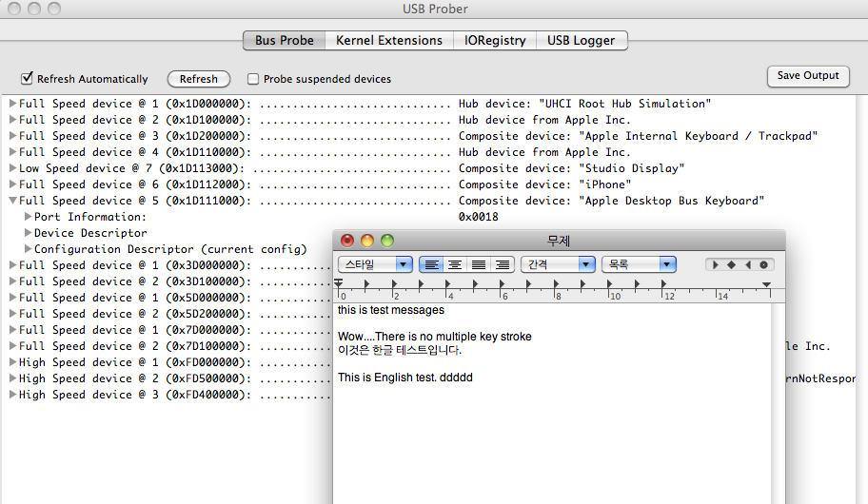This screenshot has height=504, width=868.
Task: Click the right margin marker on ruler
Action: click(767, 284)
